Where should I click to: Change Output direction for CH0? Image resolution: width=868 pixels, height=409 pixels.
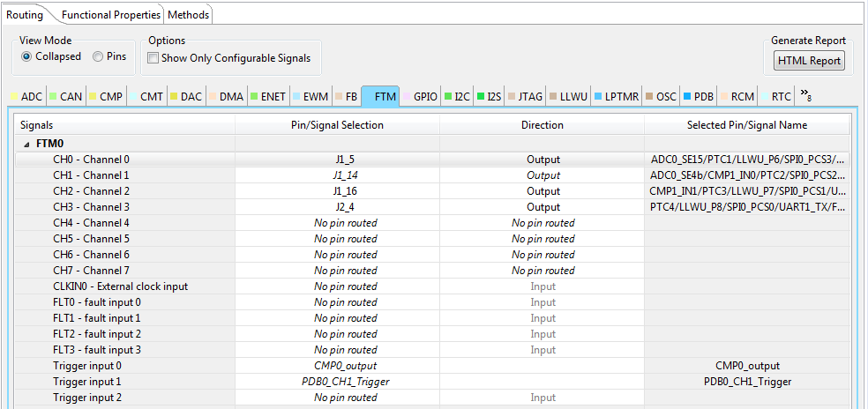542,160
